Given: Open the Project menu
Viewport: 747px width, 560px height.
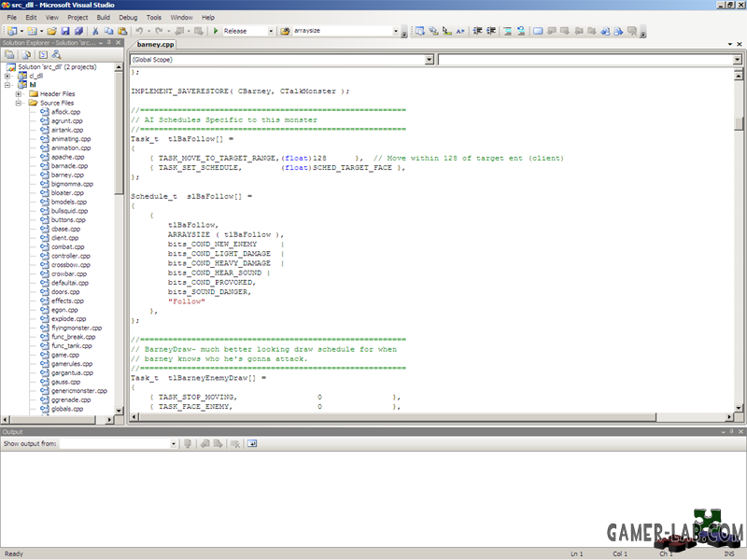Looking at the screenshot, I should point(78,17).
